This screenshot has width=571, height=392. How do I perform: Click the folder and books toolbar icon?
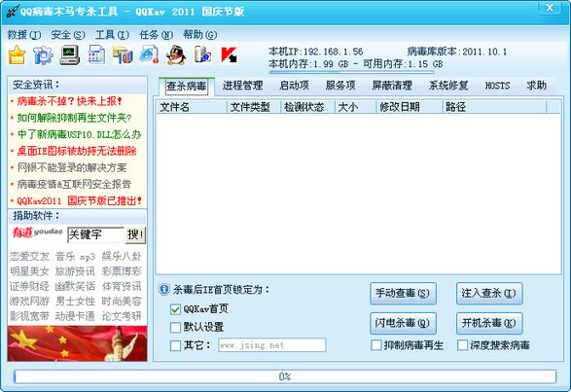[x=123, y=55]
